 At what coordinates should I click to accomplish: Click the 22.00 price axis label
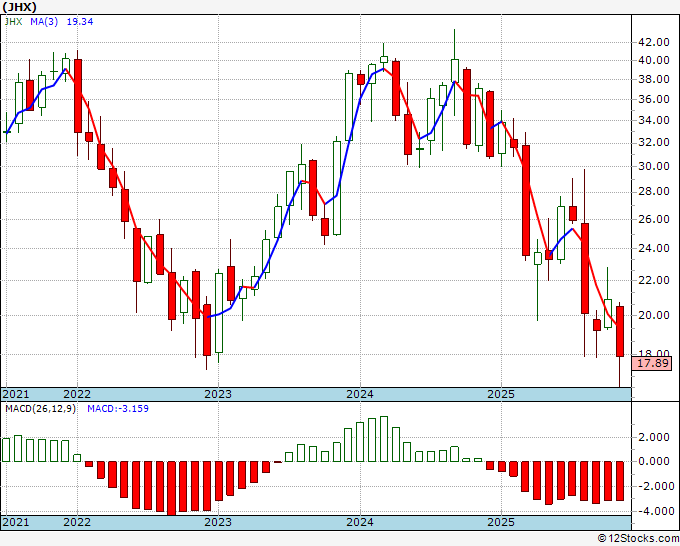point(654,280)
